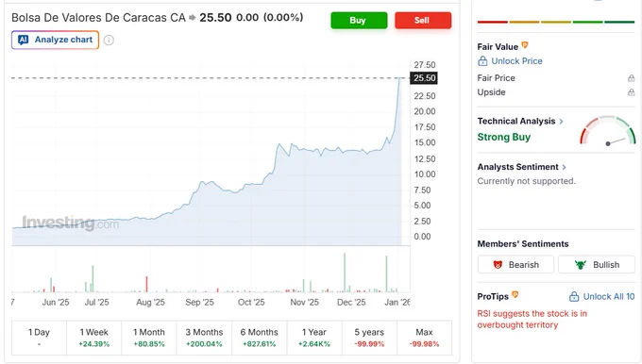
Task: Click the Unlock Price link
Action: click(516, 61)
